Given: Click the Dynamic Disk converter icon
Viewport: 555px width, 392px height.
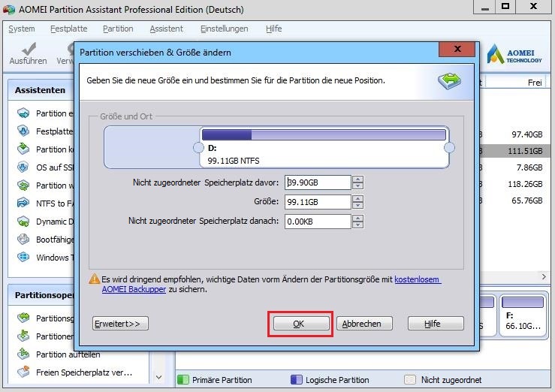Looking at the screenshot, I should point(23,222).
